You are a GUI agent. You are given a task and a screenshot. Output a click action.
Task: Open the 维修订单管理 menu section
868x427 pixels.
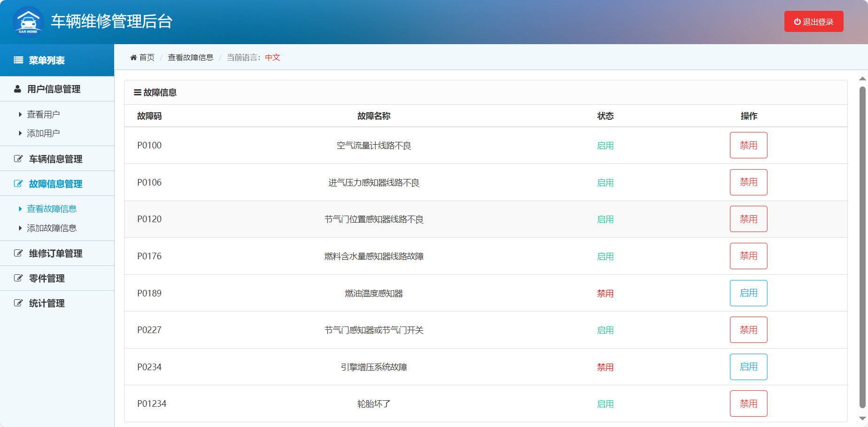(57, 253)
